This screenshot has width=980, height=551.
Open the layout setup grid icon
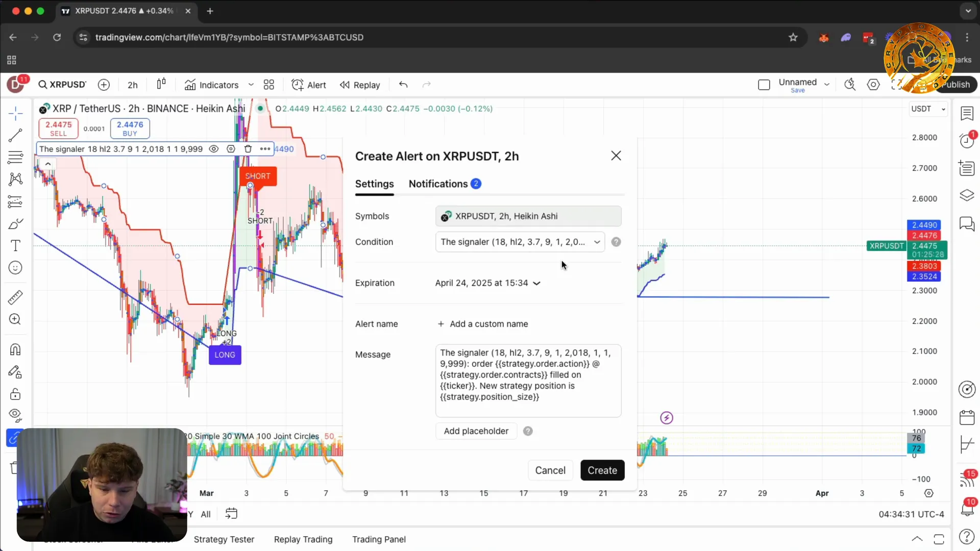[269, 85]
